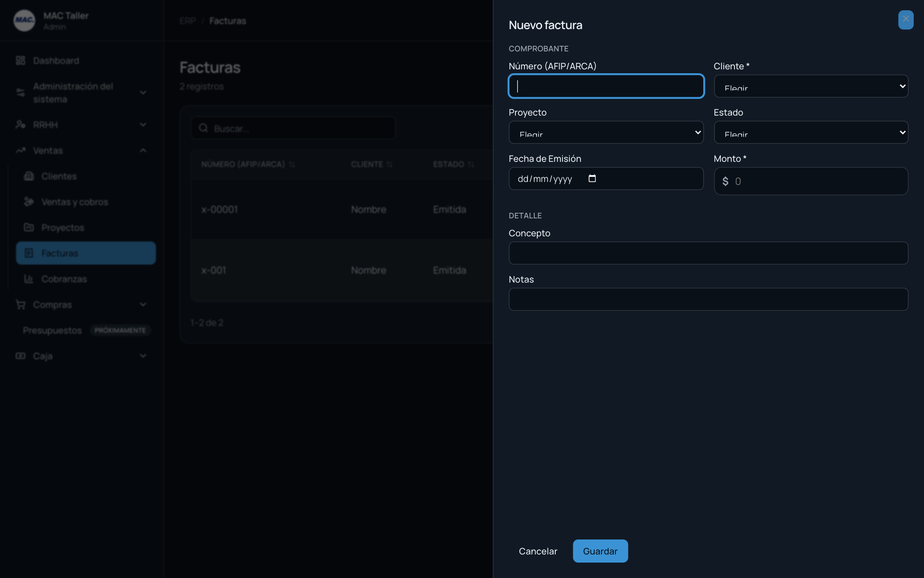
Task: Click the Proyectos folder icon
Action: tap(29, 227)
